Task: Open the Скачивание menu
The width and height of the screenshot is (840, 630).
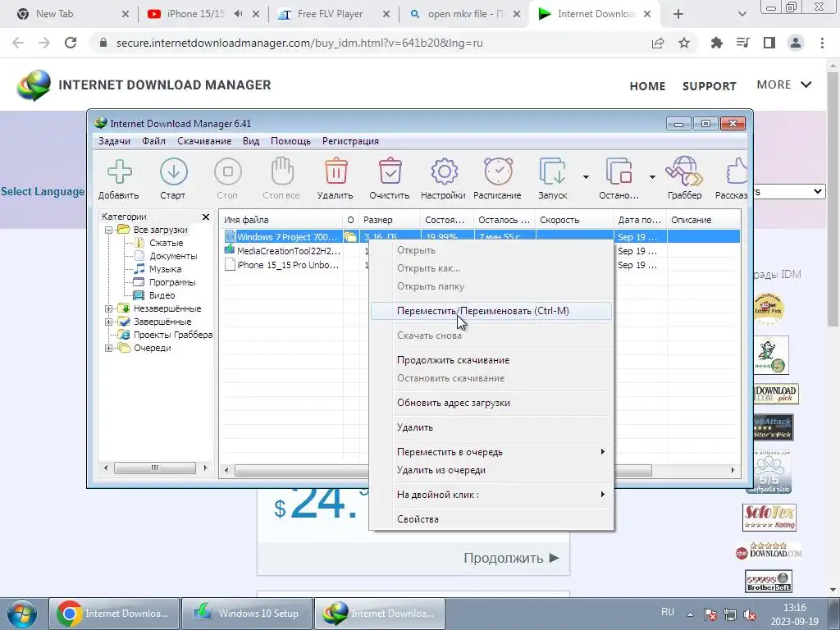Action: [204, 141]
